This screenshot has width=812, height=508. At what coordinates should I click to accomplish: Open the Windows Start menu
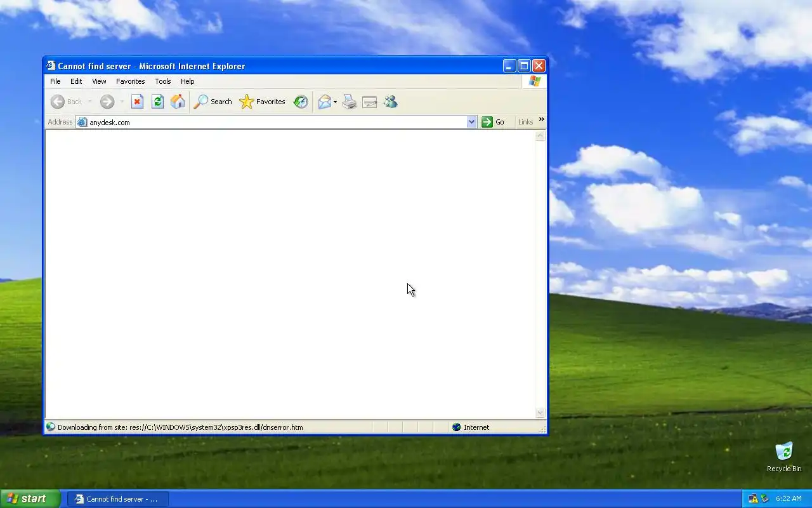coord(30,498)
